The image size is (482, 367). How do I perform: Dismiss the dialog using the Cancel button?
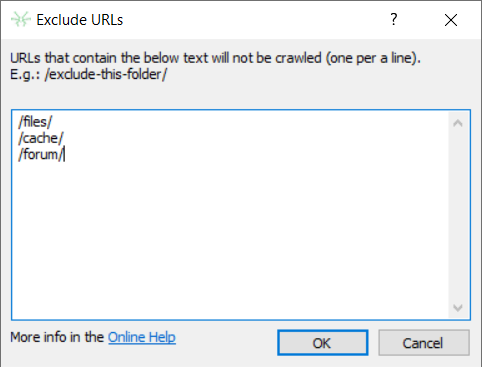[x=424, y=343]
